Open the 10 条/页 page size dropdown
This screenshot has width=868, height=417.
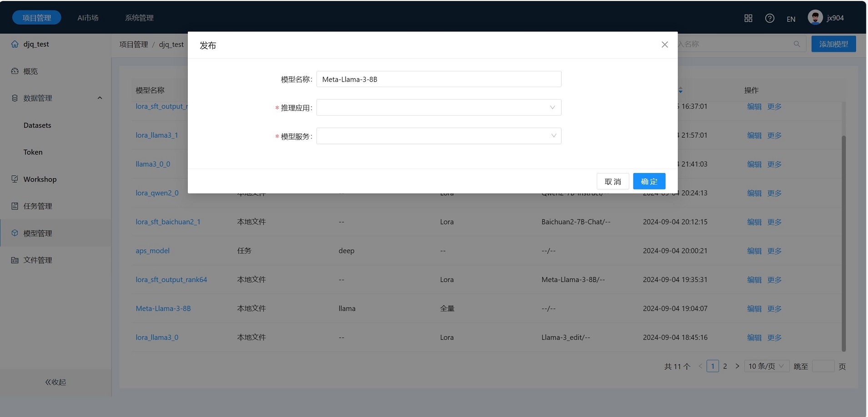tap(766, 366)
